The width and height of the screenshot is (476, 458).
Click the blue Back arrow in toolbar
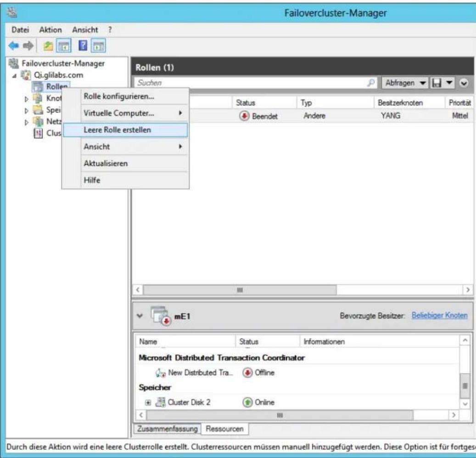pos(14,46)
